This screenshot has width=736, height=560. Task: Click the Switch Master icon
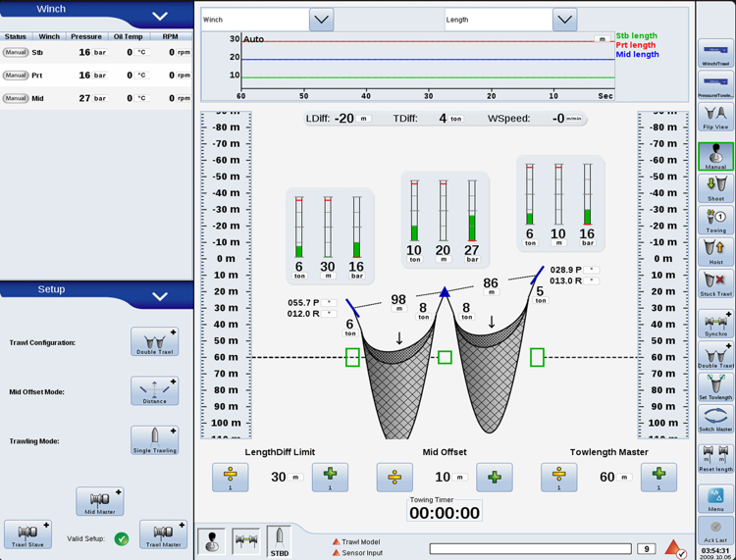(x=715, y=420)
